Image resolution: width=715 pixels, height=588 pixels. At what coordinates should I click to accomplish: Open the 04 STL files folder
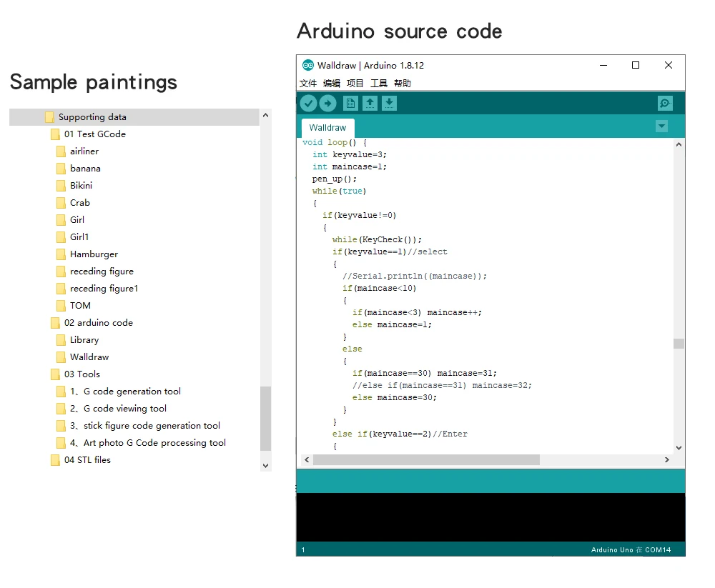pos(87,460)
